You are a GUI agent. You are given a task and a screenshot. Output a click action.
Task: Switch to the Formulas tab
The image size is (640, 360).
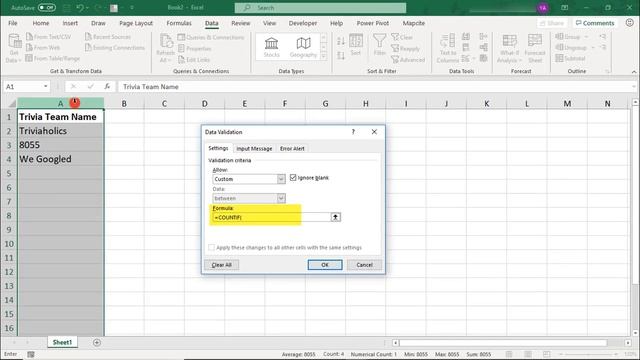pos(179,23)
